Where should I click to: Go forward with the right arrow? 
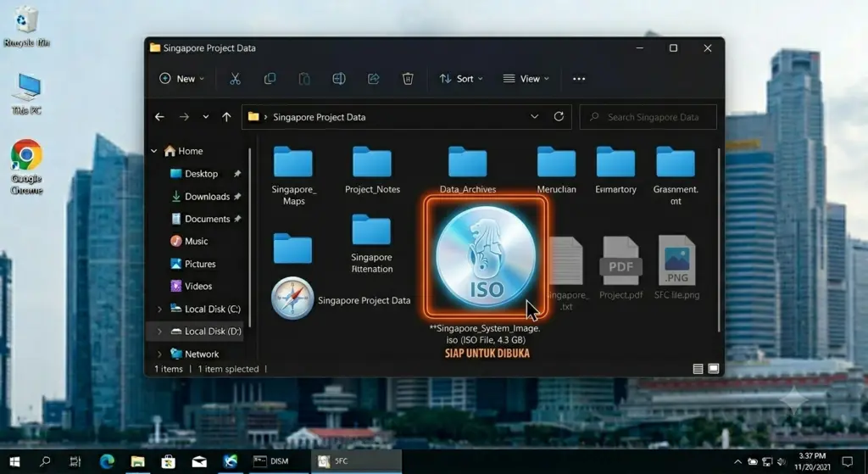click(184, 117)
